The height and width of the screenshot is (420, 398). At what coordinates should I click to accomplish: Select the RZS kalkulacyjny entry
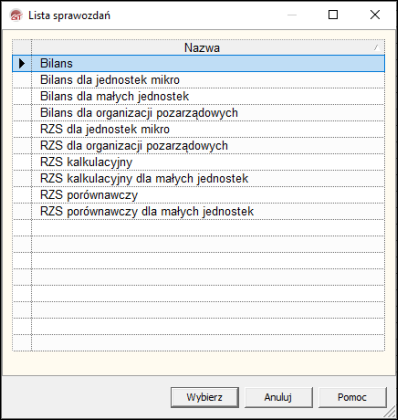(208, 162)
